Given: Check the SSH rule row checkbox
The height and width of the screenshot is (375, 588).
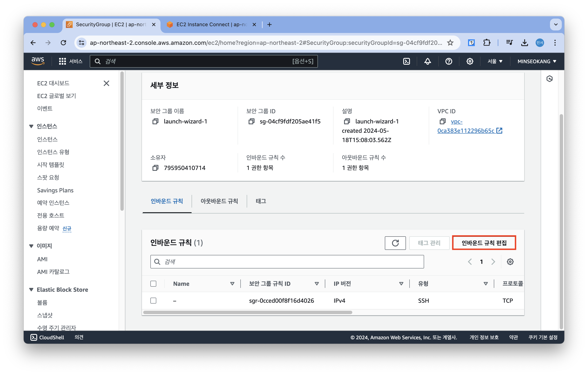Looking at the screenshot, I should click(153, 300).
